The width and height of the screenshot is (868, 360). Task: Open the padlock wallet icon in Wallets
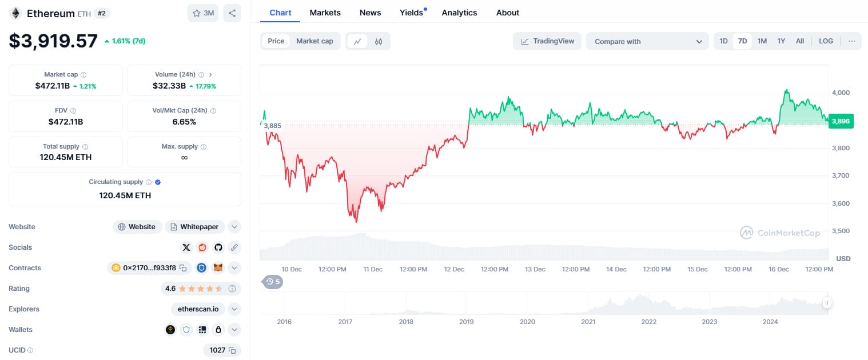[x=218, y=330]
